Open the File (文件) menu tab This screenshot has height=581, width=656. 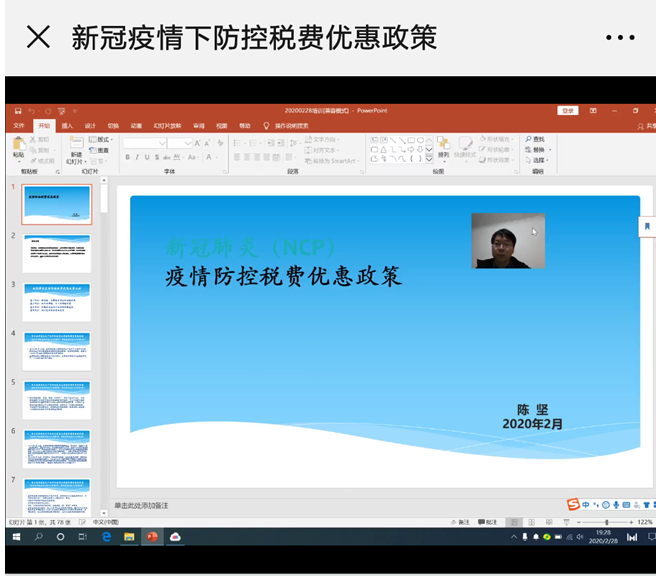tap(19, 126)
